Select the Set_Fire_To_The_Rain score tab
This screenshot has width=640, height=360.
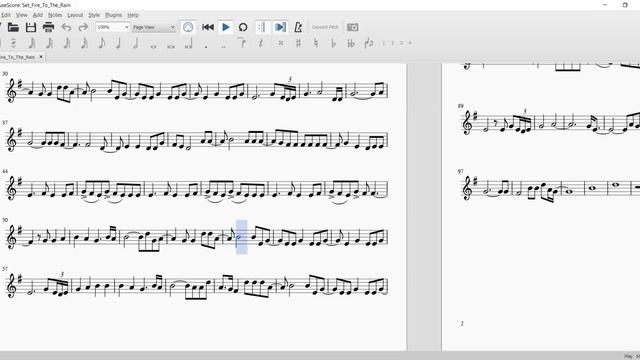point(18,57)
